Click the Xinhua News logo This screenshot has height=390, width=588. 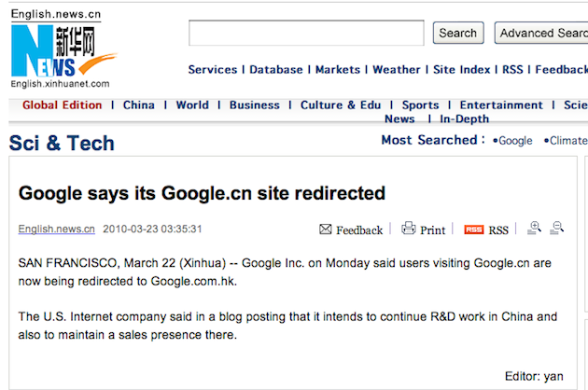click(61, 54)
